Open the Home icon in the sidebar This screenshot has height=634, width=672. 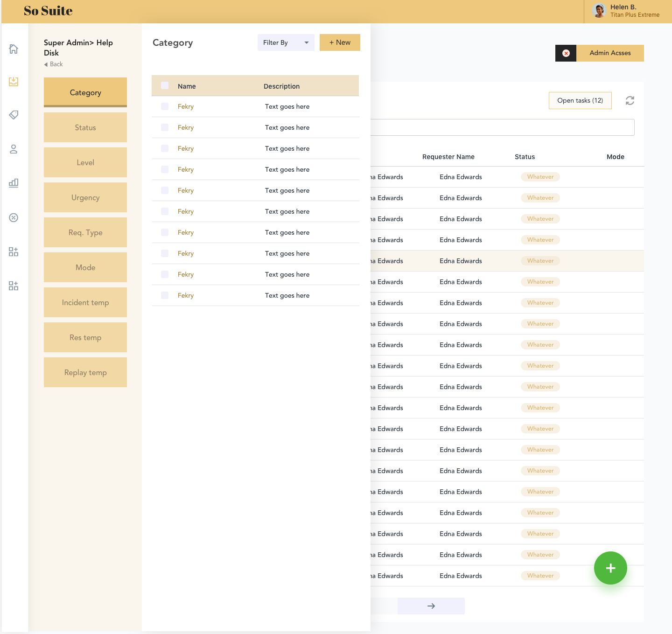coord(14,49)
